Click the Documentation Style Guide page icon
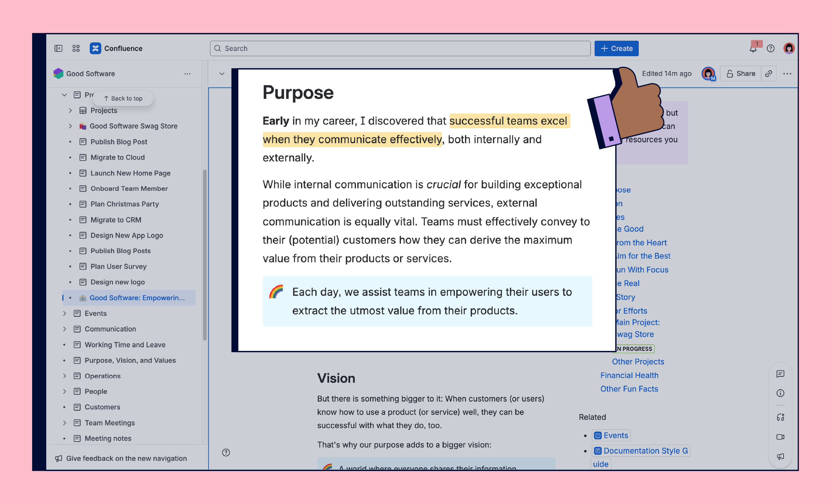831x504 pixels. (598, 451)
